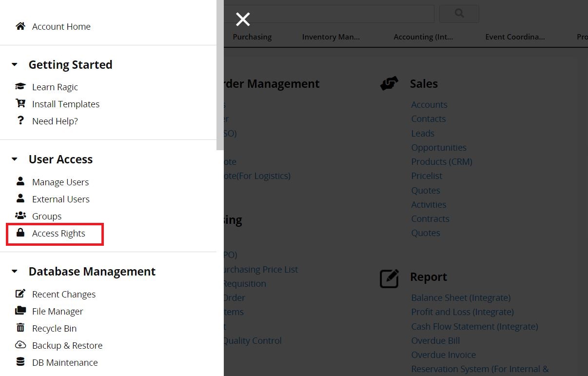Click the sidebar vertical scrollbar

click(220, 73)
